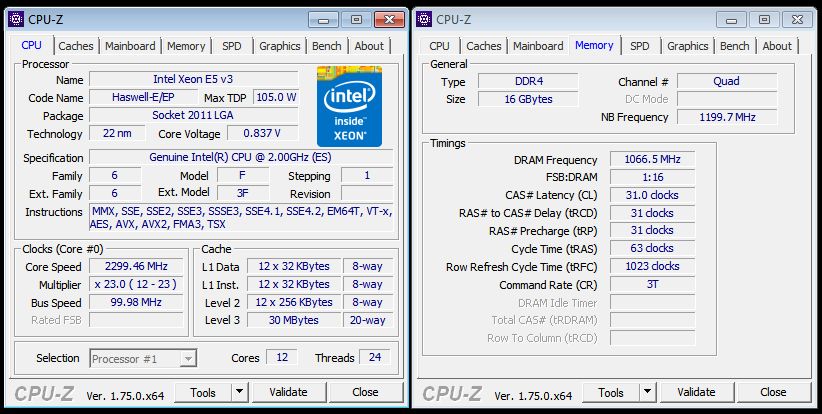
Task: Click the 99.98 MHz bus speed value
Action: coord(136,302)
